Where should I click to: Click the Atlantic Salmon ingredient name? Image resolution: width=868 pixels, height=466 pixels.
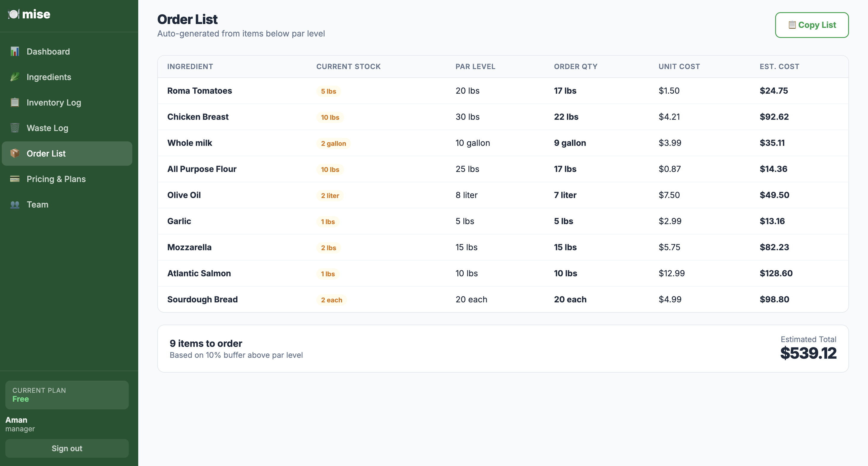pos(199,273)
